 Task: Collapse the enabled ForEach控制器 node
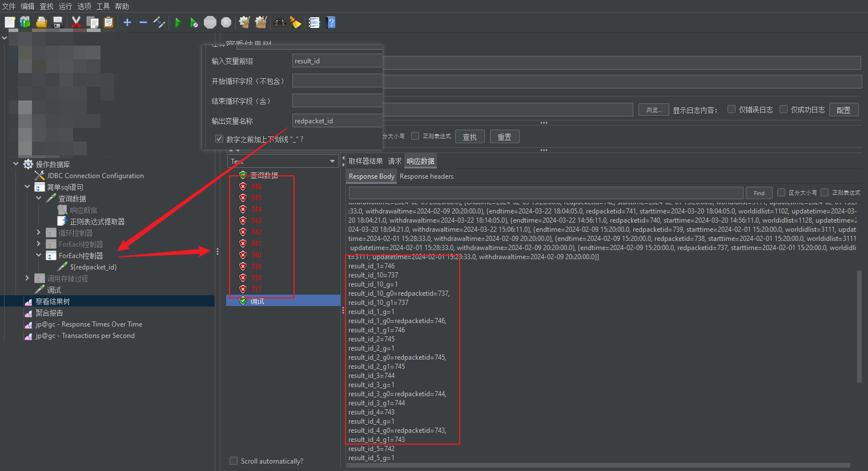pyautogui.click(x=38, y=256)
